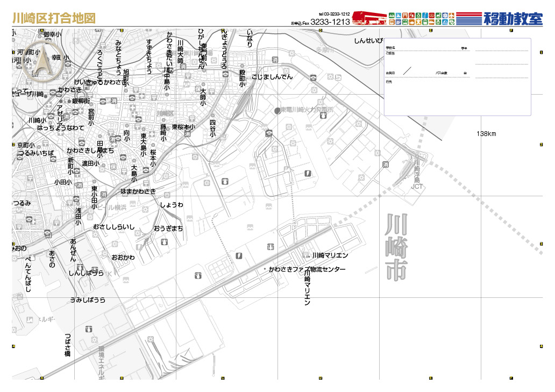
Task: Click the はまかわさき station label
Action: [x=138, y=191]
